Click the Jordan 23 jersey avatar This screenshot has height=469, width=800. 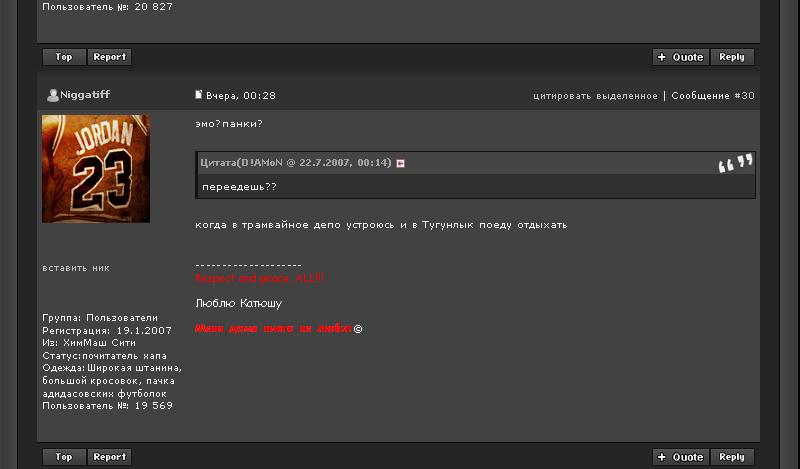[x=96, y=168]
